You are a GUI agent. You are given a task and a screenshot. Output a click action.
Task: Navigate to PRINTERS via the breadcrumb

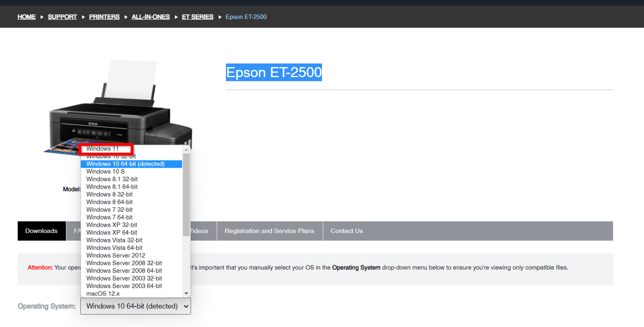(104, 17)
